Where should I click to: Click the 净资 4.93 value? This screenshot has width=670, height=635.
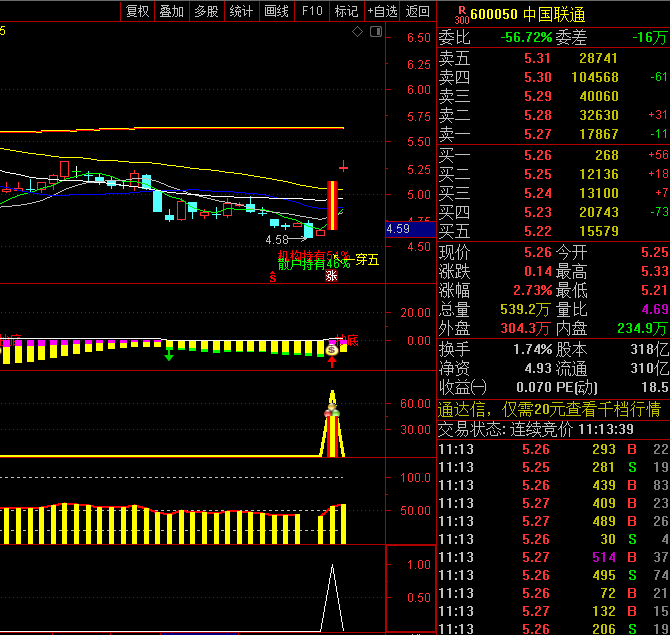point(538,368)
